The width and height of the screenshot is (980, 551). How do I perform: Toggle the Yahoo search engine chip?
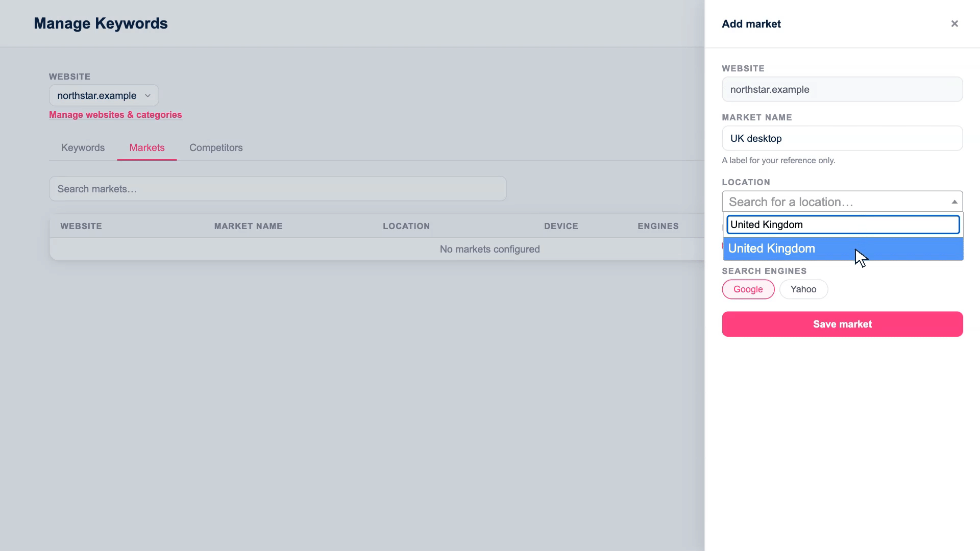click(x=803, y=289)
